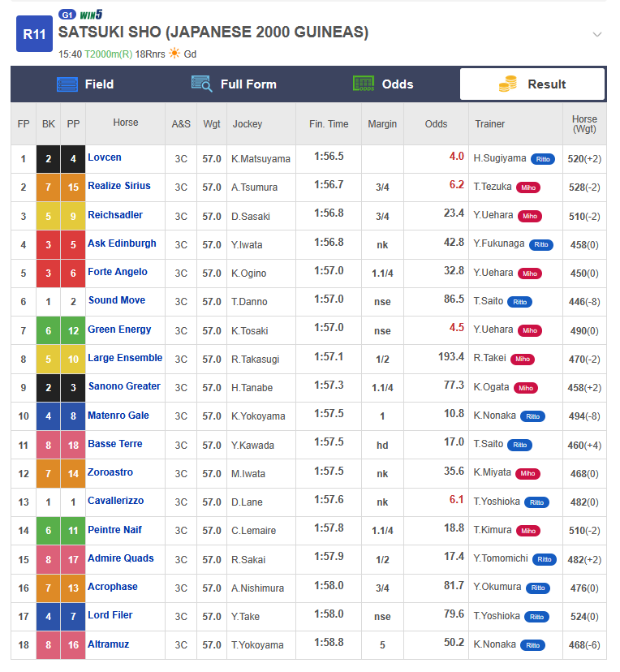Open Admire Quads horse link
Screen dimensions: 620x672
(x=121, y=558)
